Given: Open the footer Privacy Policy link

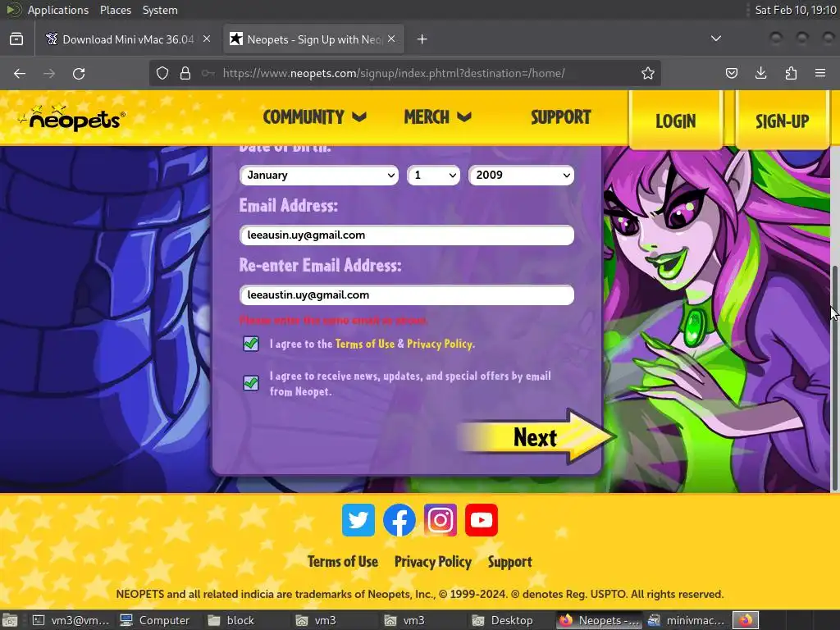Looking at the screenshot, I should click(x=433, y=561).
